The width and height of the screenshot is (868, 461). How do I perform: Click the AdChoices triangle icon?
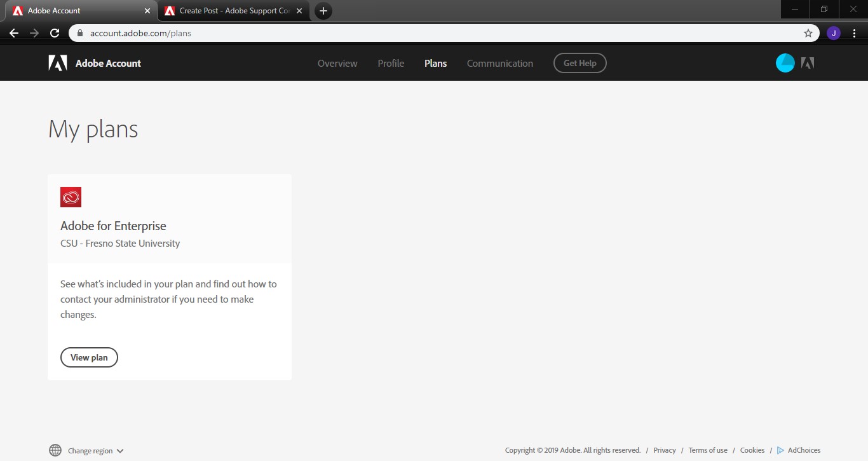click(x=780, y=450)
